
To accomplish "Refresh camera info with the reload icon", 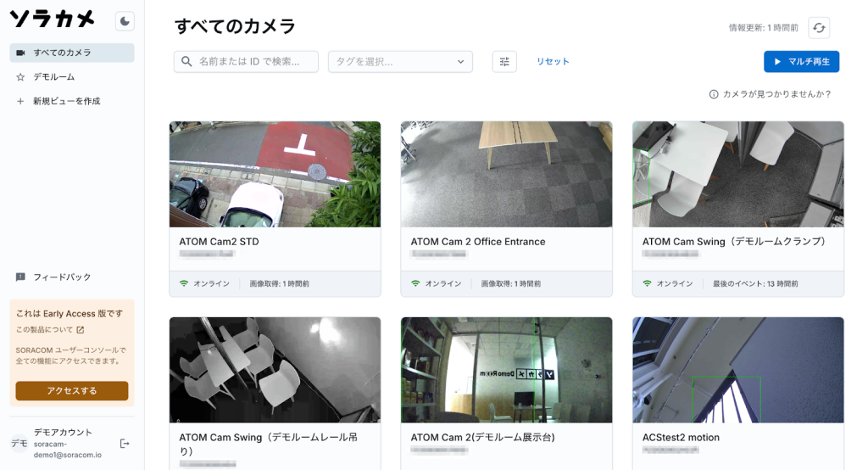I will (819, 28).
